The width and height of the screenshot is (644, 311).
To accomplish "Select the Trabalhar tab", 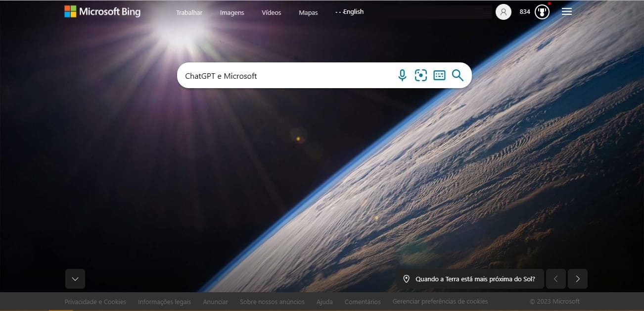I will coord(189,13).
